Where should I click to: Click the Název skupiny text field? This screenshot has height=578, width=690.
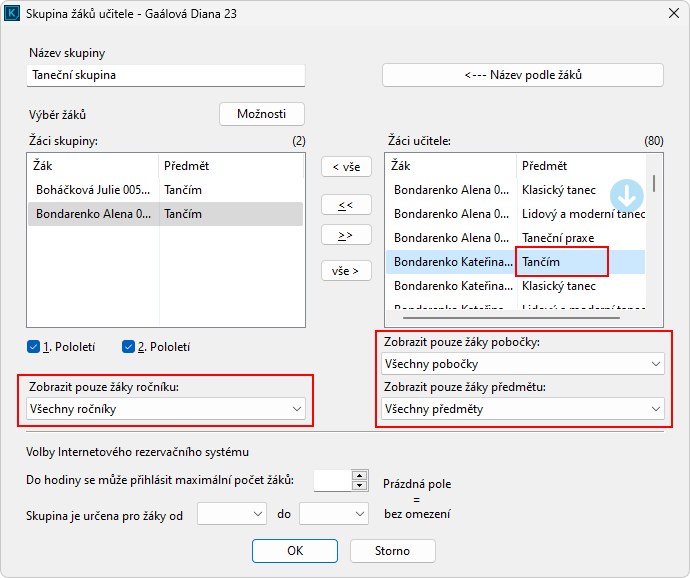[165, 75]
